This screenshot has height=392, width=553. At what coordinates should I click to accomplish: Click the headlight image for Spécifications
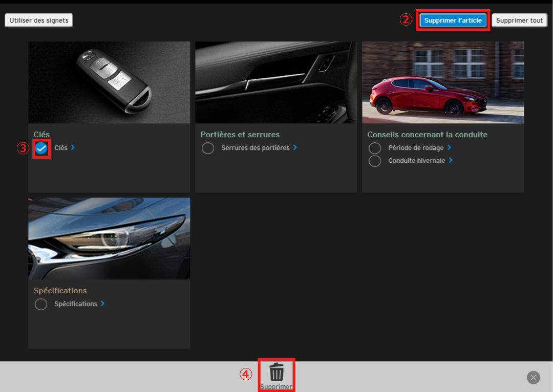click(x=109, y=238)
